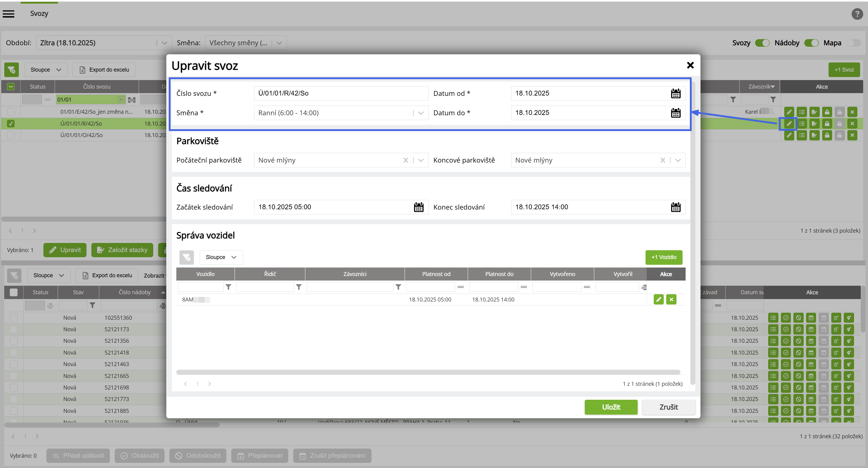
Task: Uncheck the Ú/01/01/R/42/So row checkbox
Action: [11, 123]
